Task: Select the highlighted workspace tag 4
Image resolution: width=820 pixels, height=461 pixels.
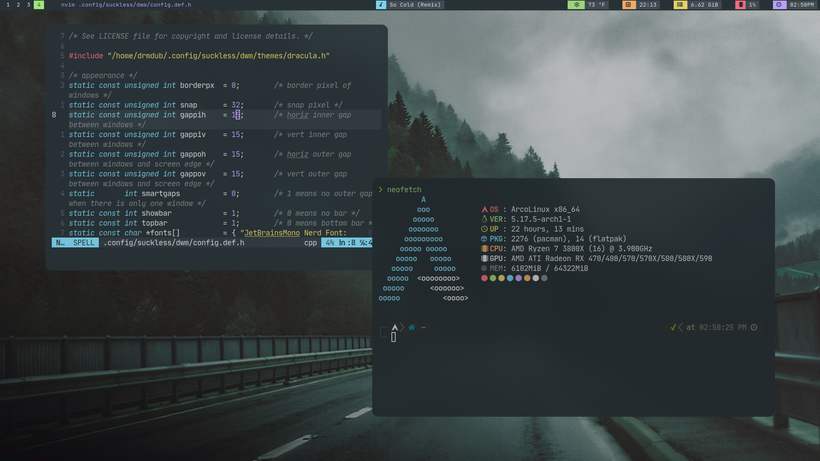Action: 39,5
